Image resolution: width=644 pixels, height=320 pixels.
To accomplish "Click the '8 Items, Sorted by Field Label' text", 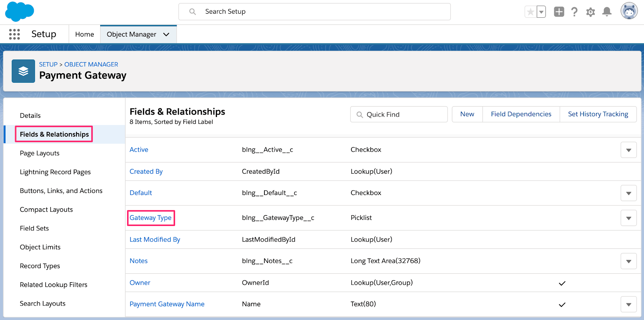I will [x=171, y=122].
